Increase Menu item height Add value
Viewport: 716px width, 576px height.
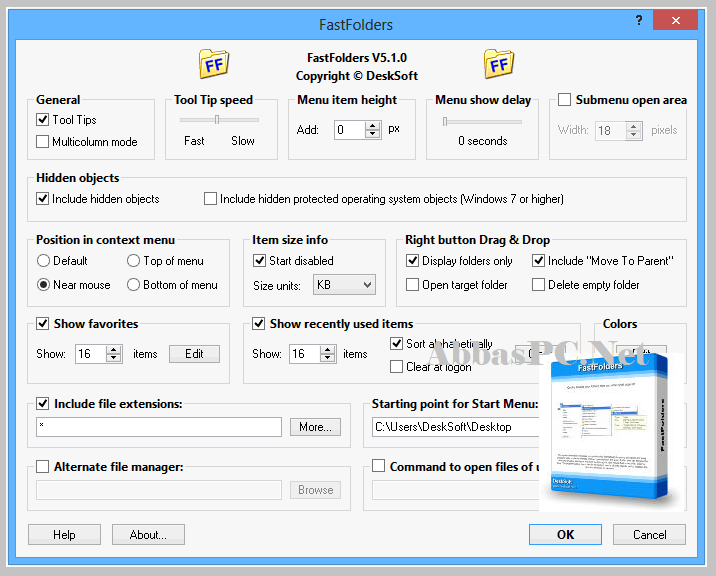373,125
